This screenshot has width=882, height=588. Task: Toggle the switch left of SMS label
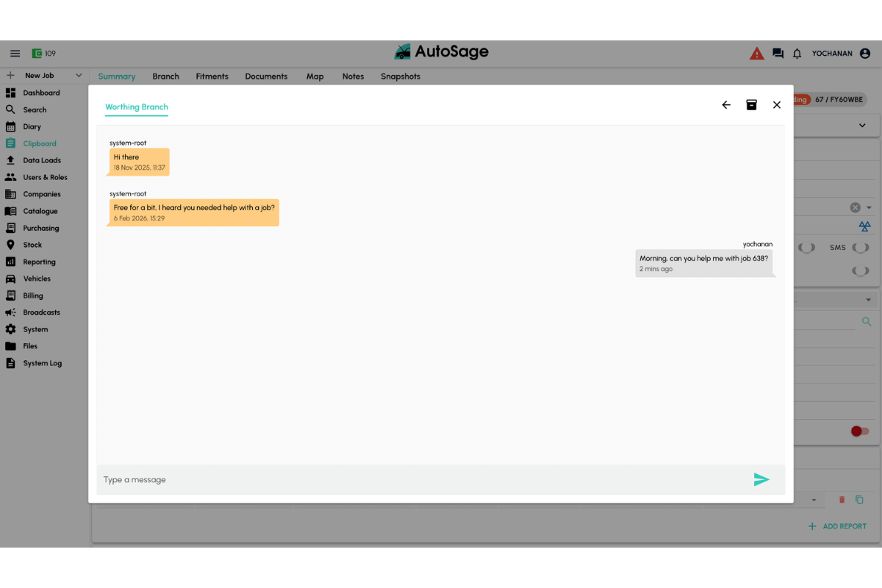(806, 248)
